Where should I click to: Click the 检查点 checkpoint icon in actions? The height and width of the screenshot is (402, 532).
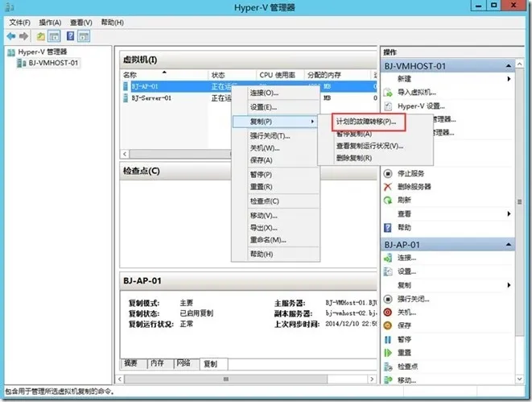coord(388,367)
